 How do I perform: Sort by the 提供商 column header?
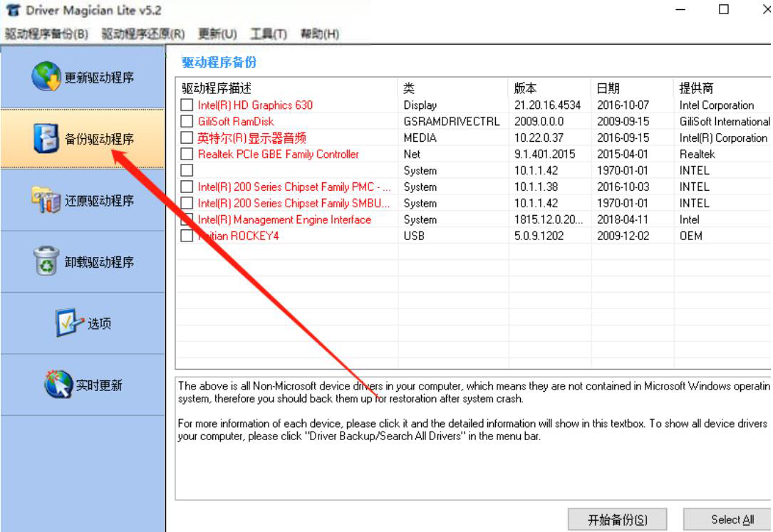[722, 88]
